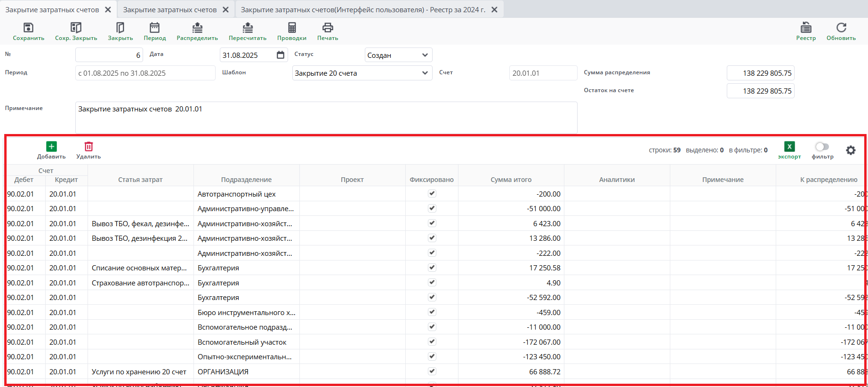This screenshot has height=387, width=868.
Task: Switch to the Реестр за 2024 г. tab
Action: click(x=363, y=9)
